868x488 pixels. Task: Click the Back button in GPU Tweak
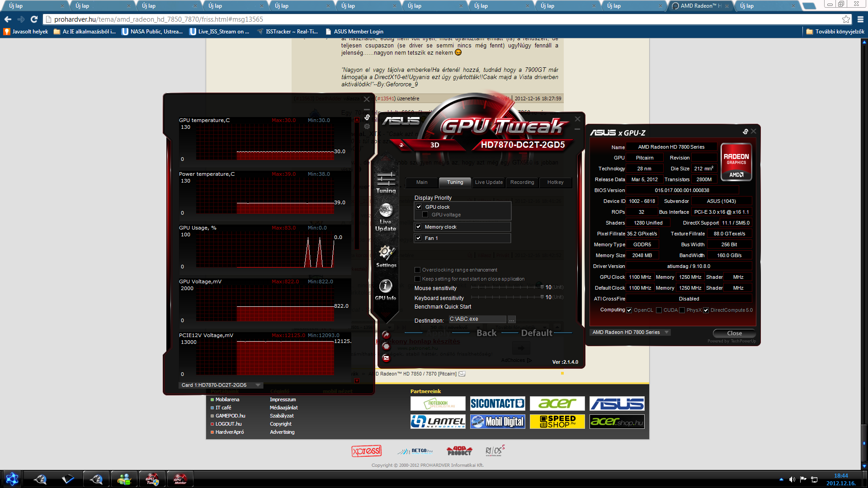click(x=486, y=333)
